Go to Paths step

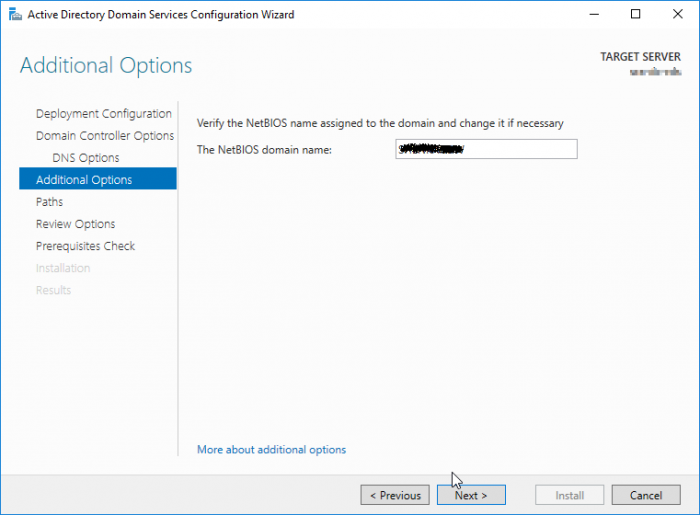[50, 202]
